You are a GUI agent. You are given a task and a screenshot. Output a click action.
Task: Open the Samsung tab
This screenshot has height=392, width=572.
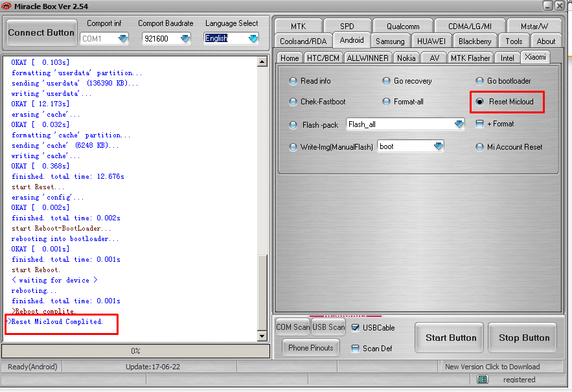(x=390, y=41)
